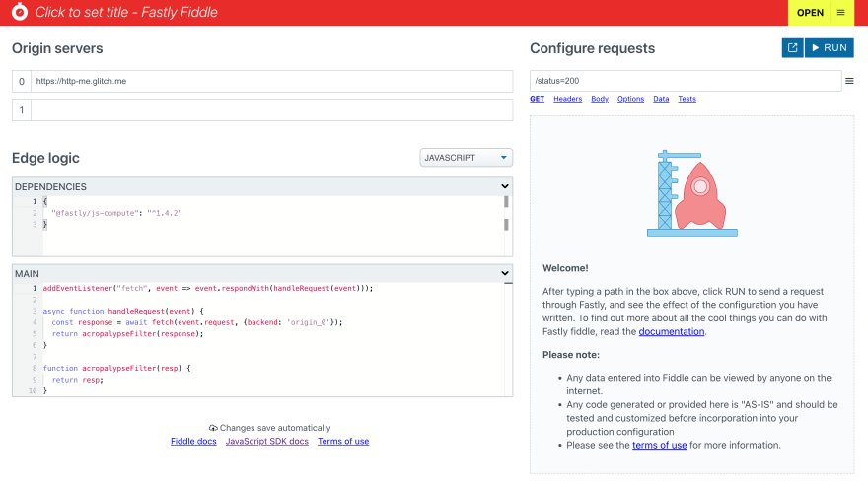Click empty origin server 1 field
Viewport: 868px width, 490px height.
click(x=271, y=110)
